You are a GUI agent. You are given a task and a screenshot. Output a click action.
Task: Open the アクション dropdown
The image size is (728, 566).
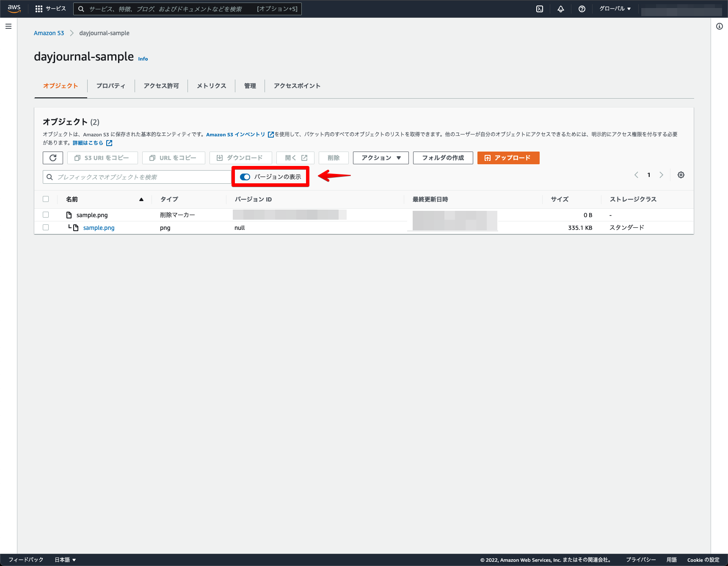(x=381, y=158)
